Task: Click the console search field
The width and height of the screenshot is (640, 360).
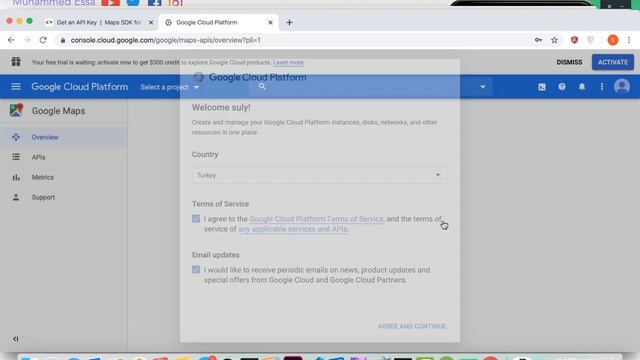Action: coord(371,87)
